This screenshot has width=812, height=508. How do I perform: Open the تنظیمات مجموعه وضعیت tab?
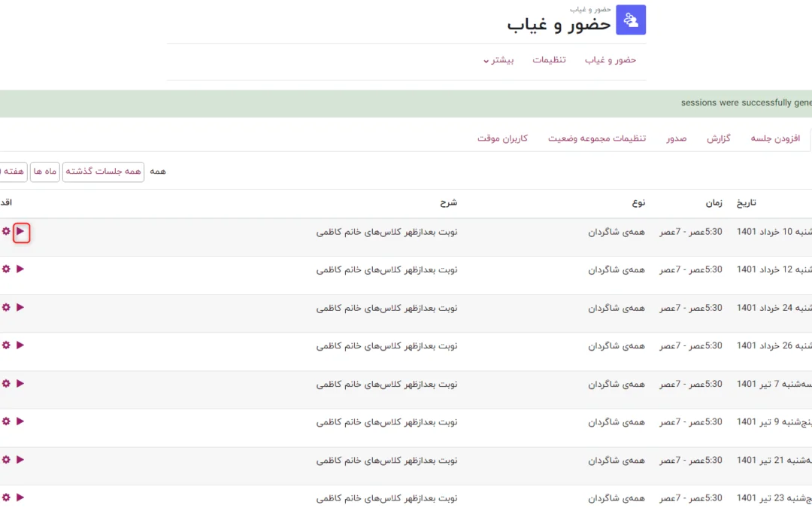(x=596, y=139)
